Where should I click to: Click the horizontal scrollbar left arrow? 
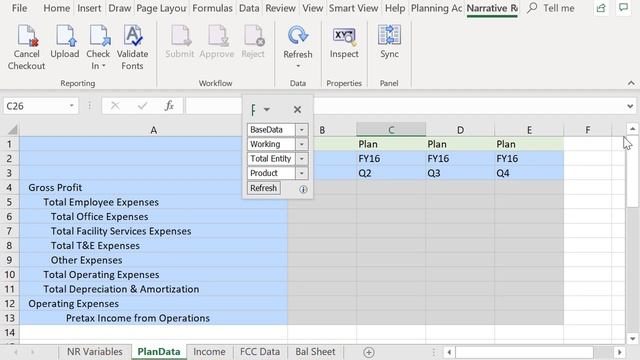pos(449,352)
